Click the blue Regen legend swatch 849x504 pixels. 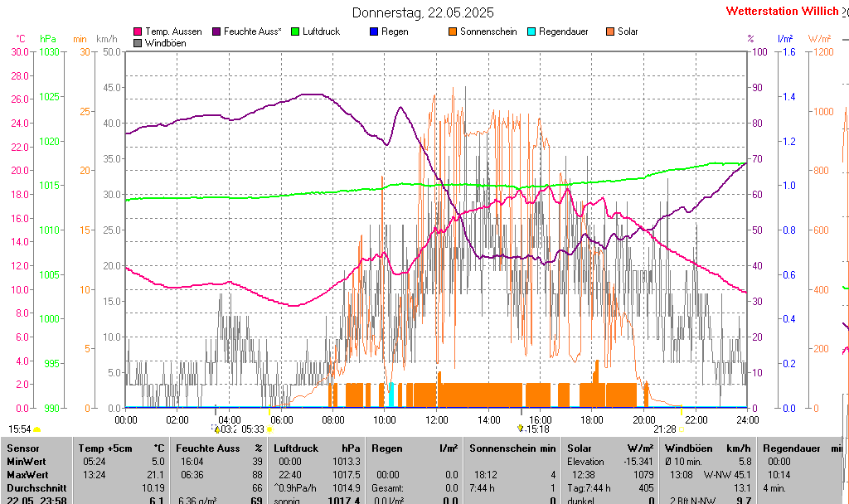[x=374, y=32]
